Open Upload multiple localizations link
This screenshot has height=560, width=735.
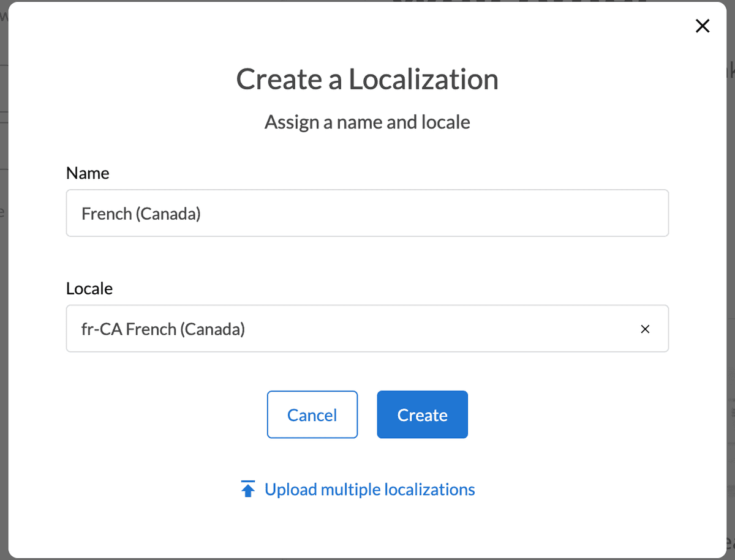tap(370, 490)
